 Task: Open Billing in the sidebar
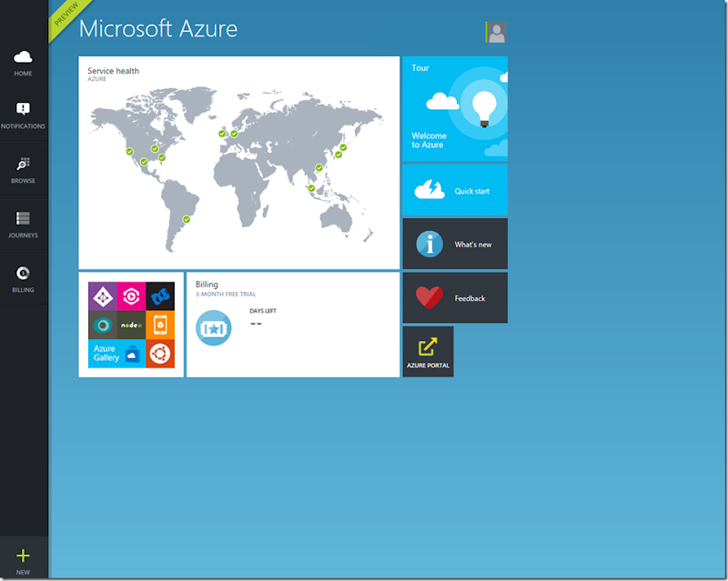pos(23,279)
